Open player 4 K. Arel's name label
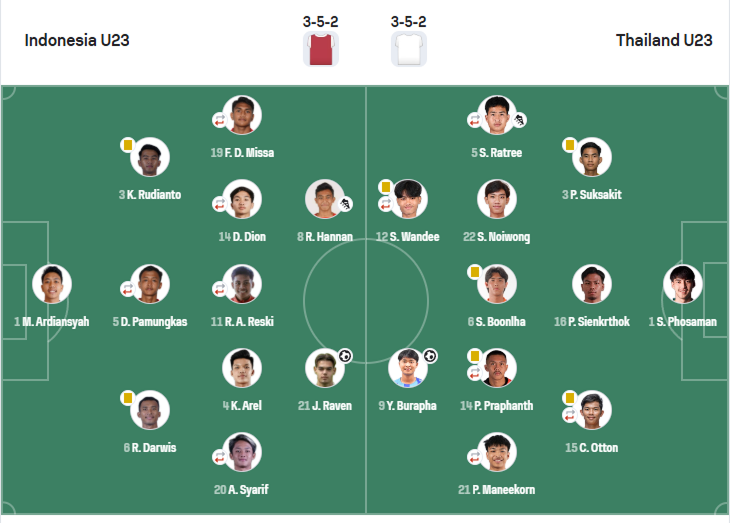The width and height of the screenshot is (730, 523). (x=242, y=406)
